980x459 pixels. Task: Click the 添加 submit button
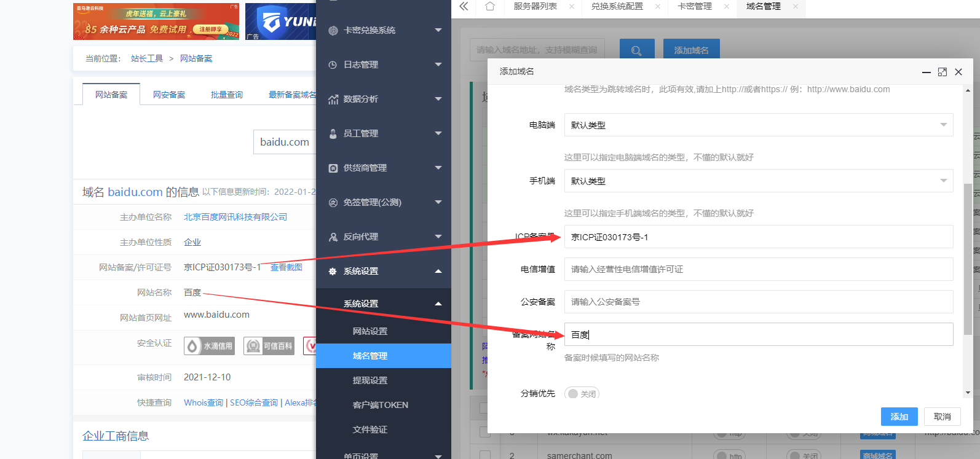tap(899, 417)
